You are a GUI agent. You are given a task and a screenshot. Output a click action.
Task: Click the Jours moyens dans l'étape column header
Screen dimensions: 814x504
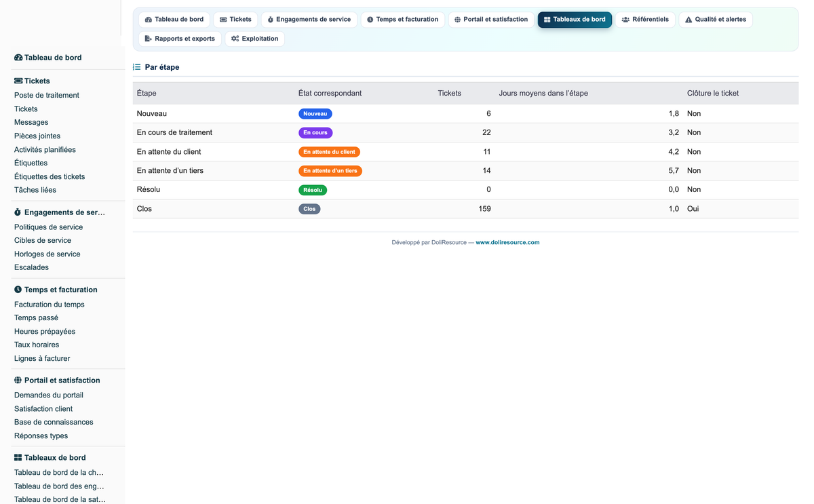pos(543,93)
